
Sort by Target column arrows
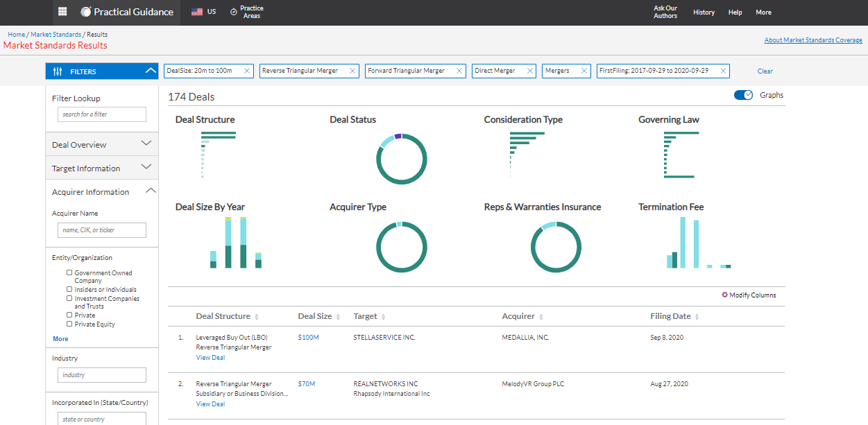tap(384, 317)
